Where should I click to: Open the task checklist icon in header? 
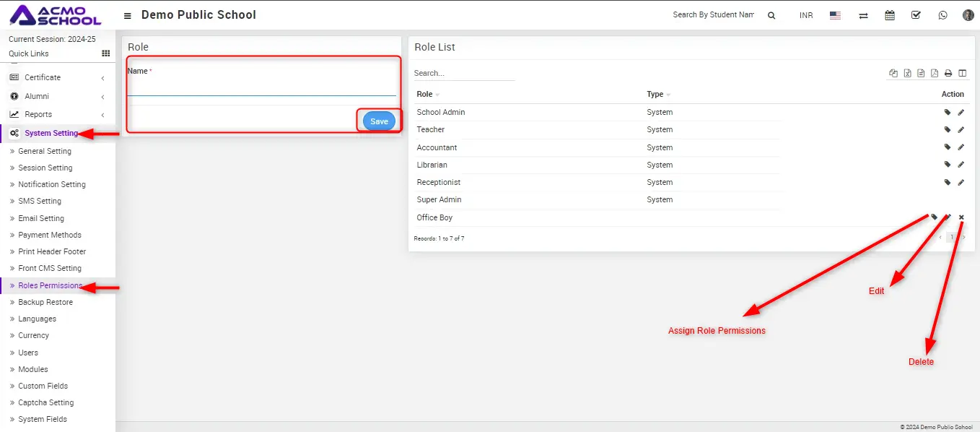click(x=916, y=15)
